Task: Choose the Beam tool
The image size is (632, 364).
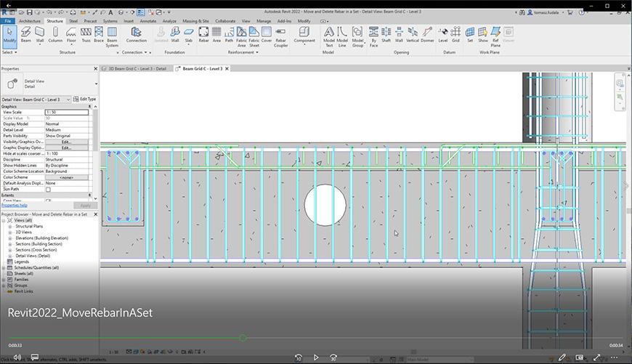Action: click(x=26, y=35)
